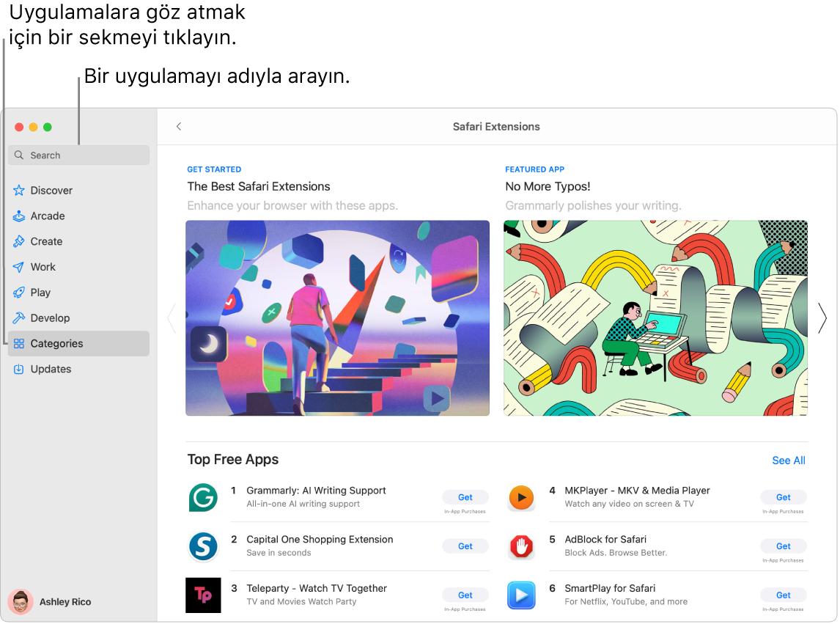Click the Develop hammer icon
This screenshot has height=624, width=840.
(x=19, y=318)
